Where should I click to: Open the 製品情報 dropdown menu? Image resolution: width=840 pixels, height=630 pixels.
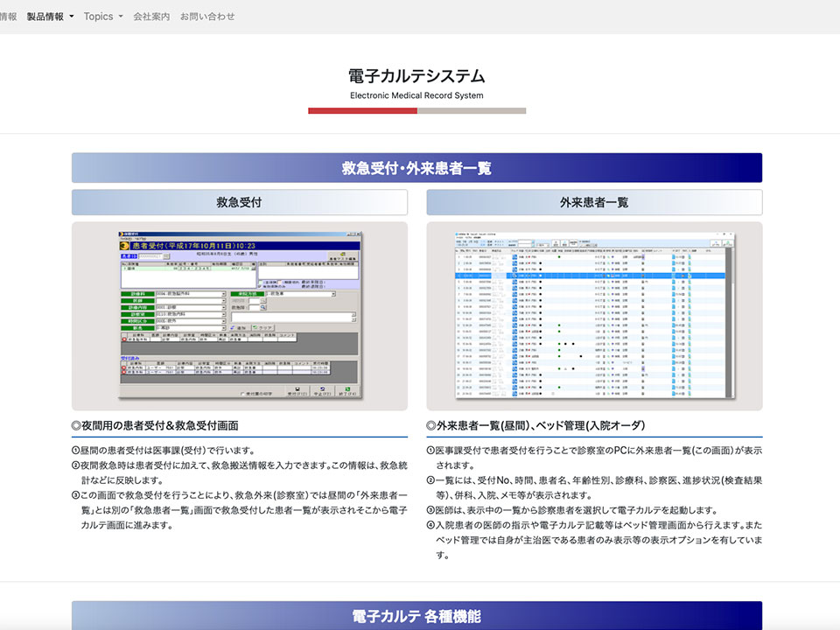click(50, 17)
